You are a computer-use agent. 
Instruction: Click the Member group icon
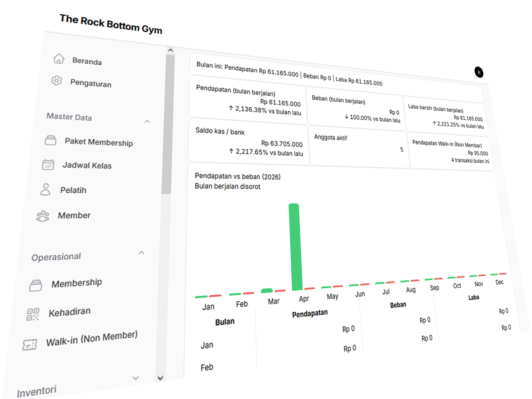[43, 216]
